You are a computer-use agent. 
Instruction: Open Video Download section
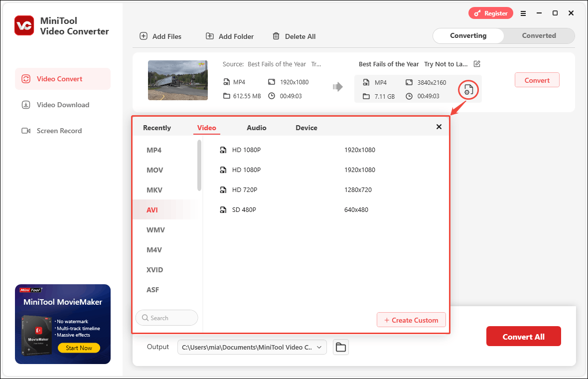(x=63, y=105)
